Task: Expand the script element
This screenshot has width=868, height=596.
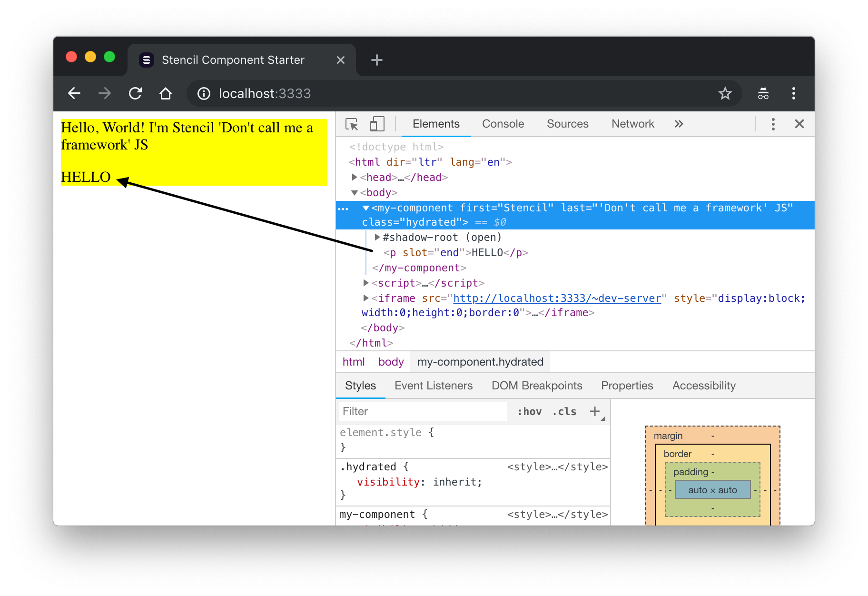Action: 365,283
